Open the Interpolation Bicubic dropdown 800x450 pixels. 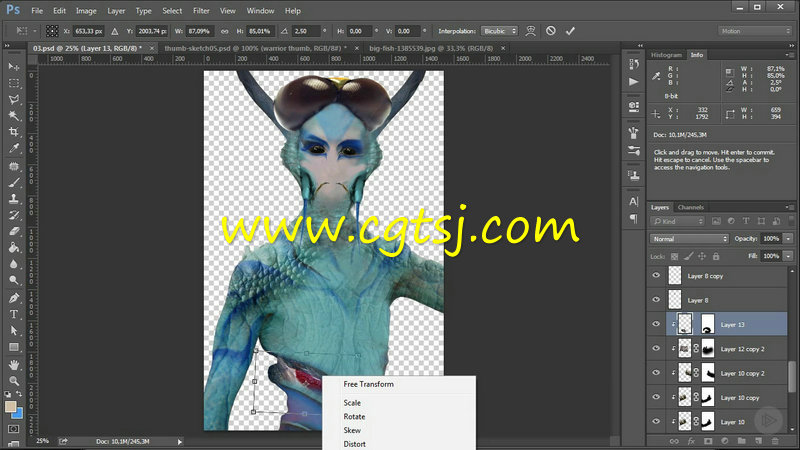[x=499, y=31]
